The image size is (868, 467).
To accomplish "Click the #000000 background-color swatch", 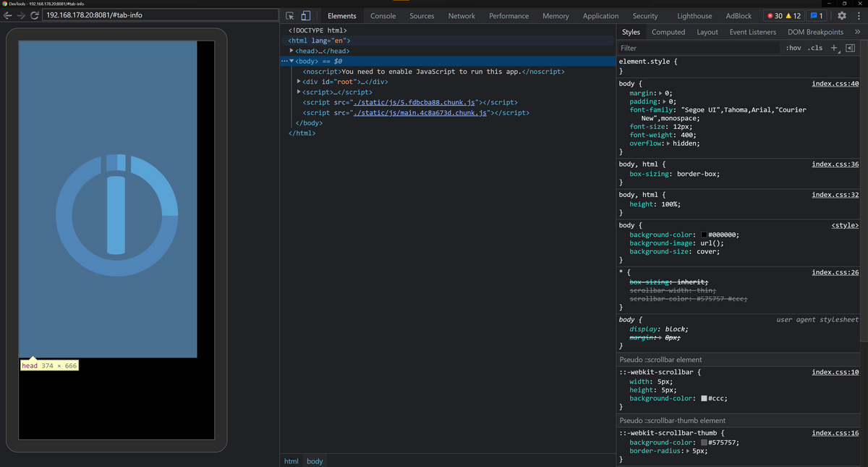I will pos(704,235).
